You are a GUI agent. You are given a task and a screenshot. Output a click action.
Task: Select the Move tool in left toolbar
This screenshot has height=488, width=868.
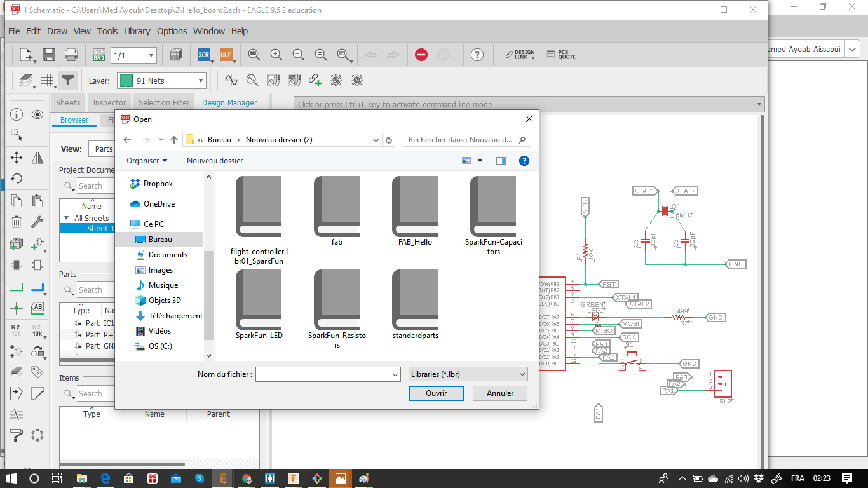click(x=17, y=158)
